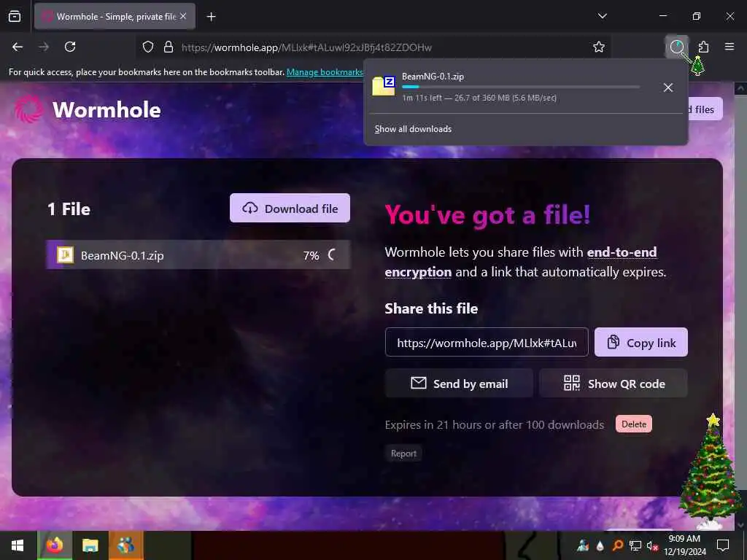Click BeamNG-0.1.zip download entry icon
The image size is (747, 560).
tap(384, 86)
